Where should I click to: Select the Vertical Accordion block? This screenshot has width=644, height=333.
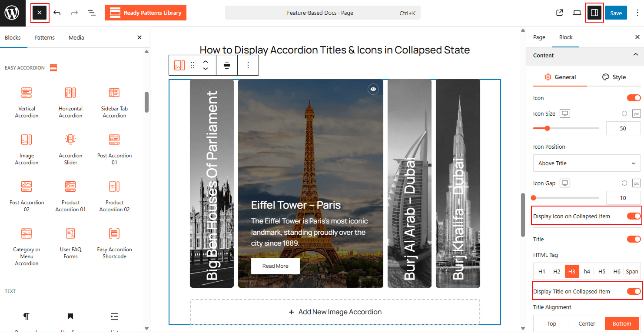[x=27, y=102]
